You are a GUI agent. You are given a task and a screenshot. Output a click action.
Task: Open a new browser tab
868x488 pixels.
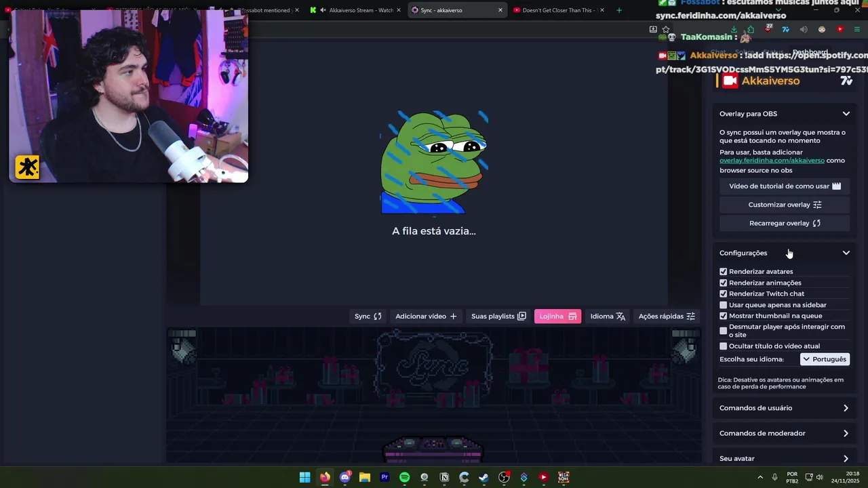(618, 10)
